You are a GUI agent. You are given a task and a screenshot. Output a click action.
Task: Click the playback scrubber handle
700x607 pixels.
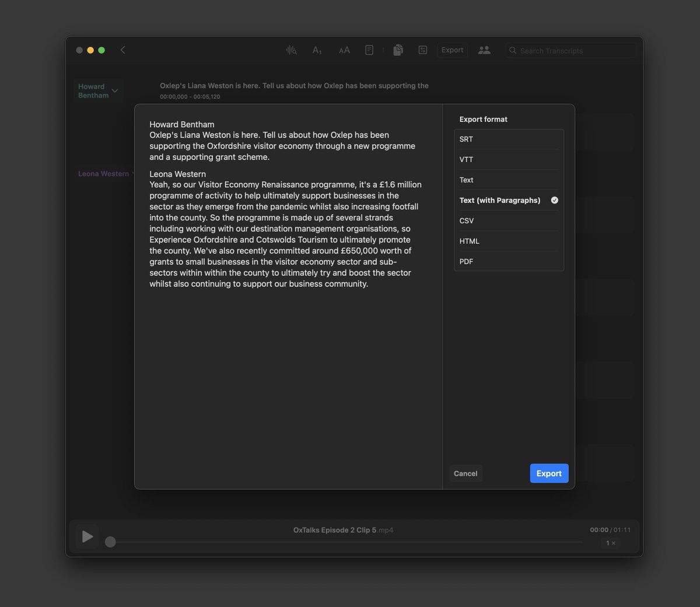point(110,542)
